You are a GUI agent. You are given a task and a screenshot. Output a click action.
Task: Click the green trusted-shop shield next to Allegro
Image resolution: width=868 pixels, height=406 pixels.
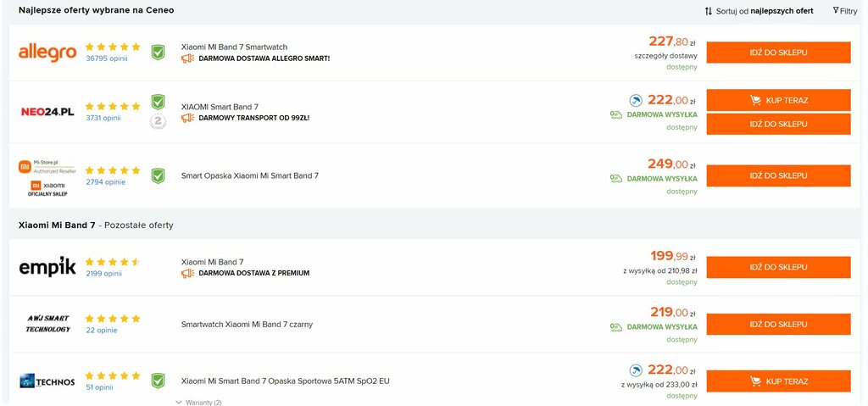tap(159, 53)
